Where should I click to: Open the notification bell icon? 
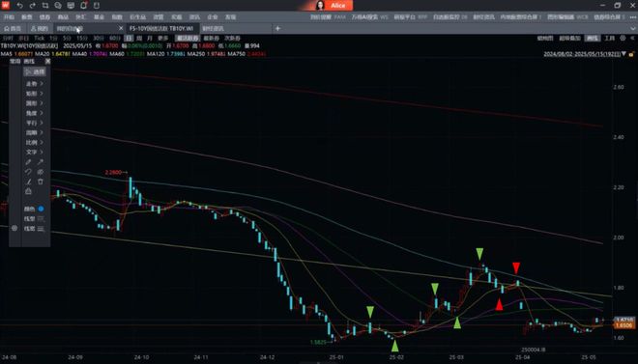pos(83,6)
